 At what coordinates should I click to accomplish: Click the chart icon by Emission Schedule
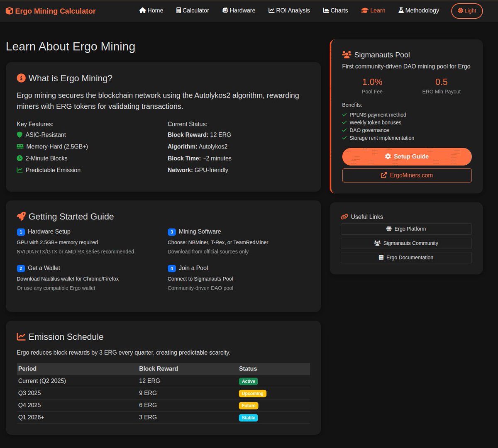[x=21, y=336]
